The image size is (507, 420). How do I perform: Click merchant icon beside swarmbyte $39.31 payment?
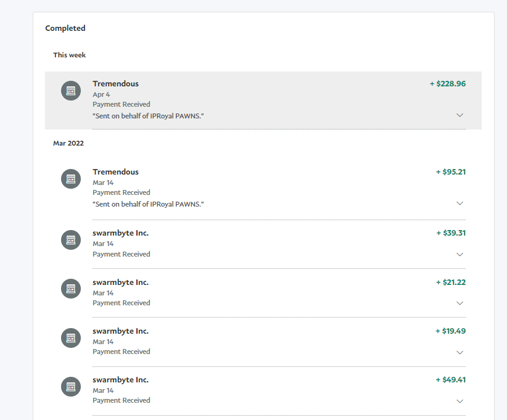71,240
